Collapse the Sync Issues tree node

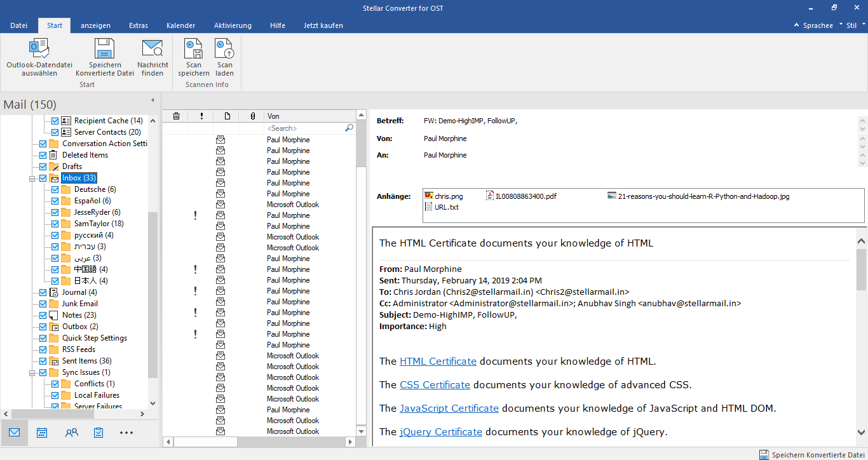tap(31, 373)
